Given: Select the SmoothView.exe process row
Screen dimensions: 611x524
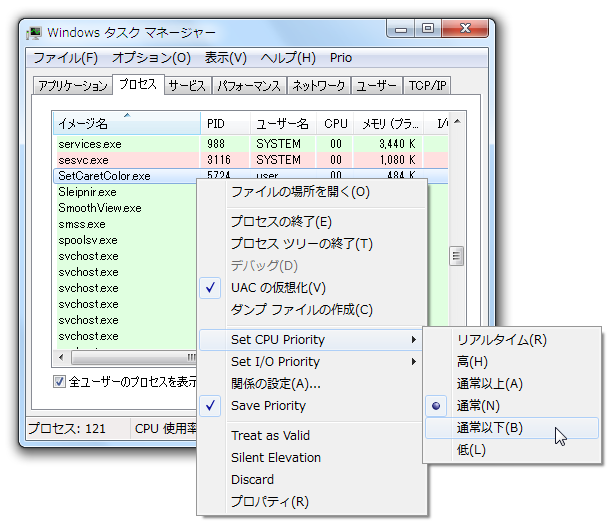Looking at the screenshot, I should [x=125, y=208].
